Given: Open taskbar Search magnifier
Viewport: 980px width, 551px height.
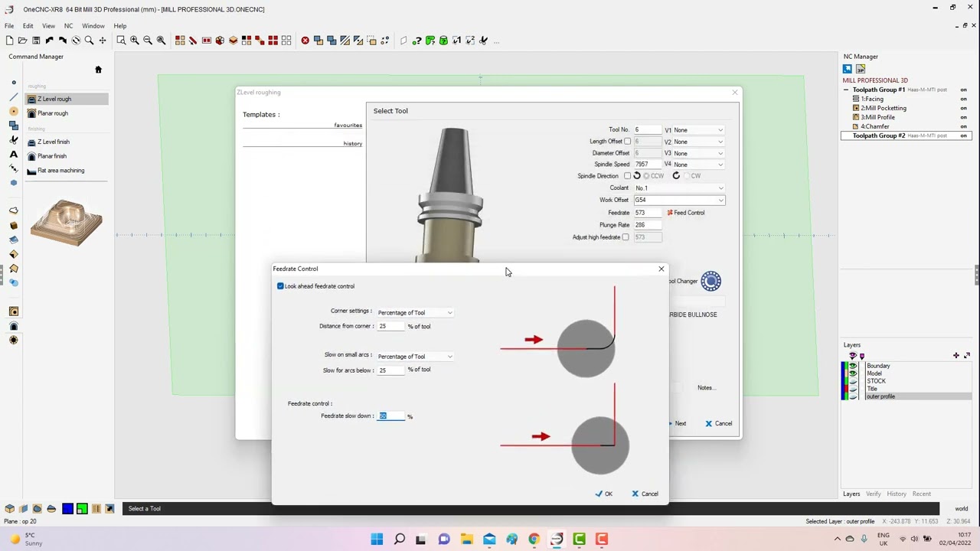Looking at the screenshot, I should point(399,539).
